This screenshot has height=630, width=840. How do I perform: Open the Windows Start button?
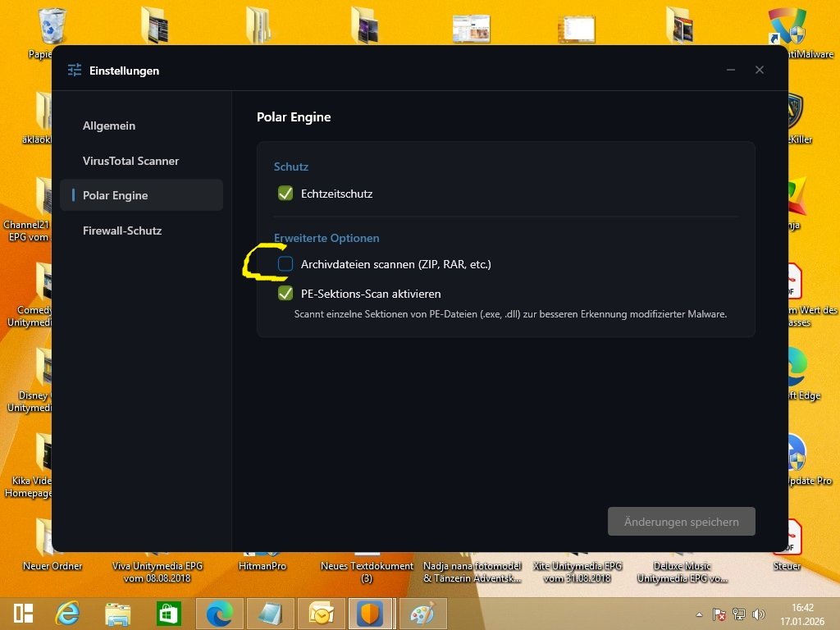pyautogui.click(x=23, y=614)
